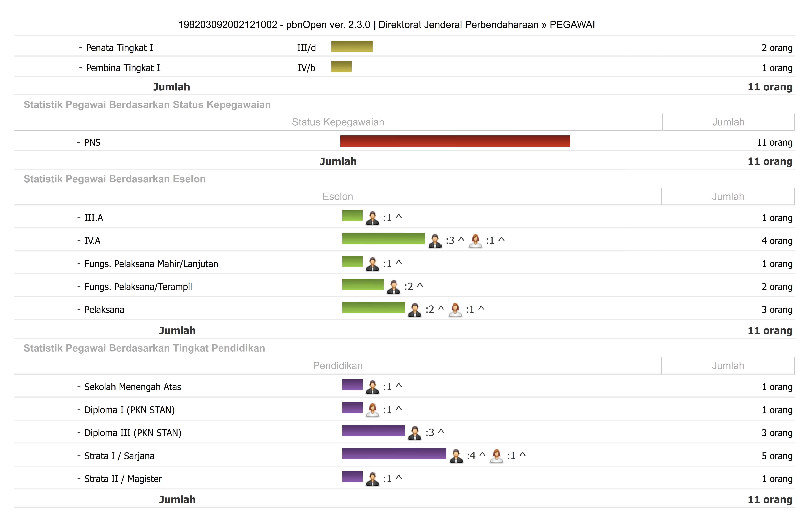
Task: Click the red PNS status bar
Action: tap(455, 141)
